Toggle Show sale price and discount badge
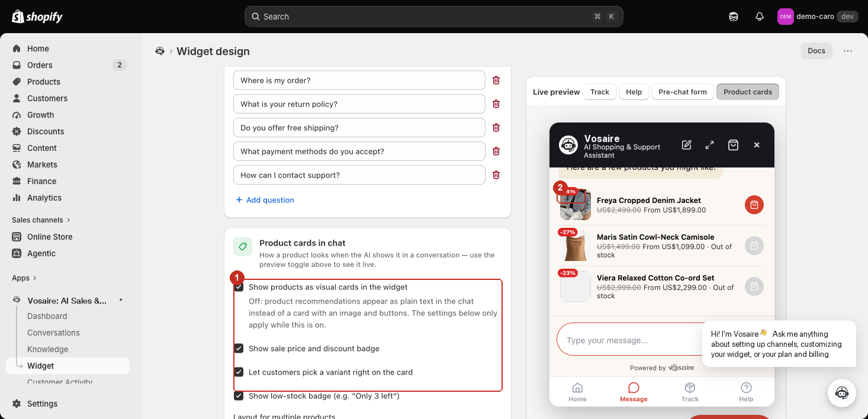868x419 pixels. tap(239, 349)
